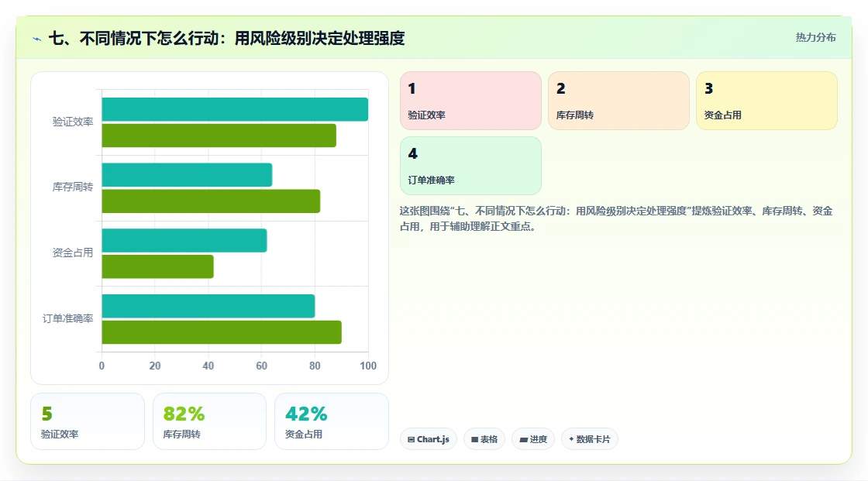Click the 热力分布 label in the header
The image size is (868, 481).
pos(815,38)
